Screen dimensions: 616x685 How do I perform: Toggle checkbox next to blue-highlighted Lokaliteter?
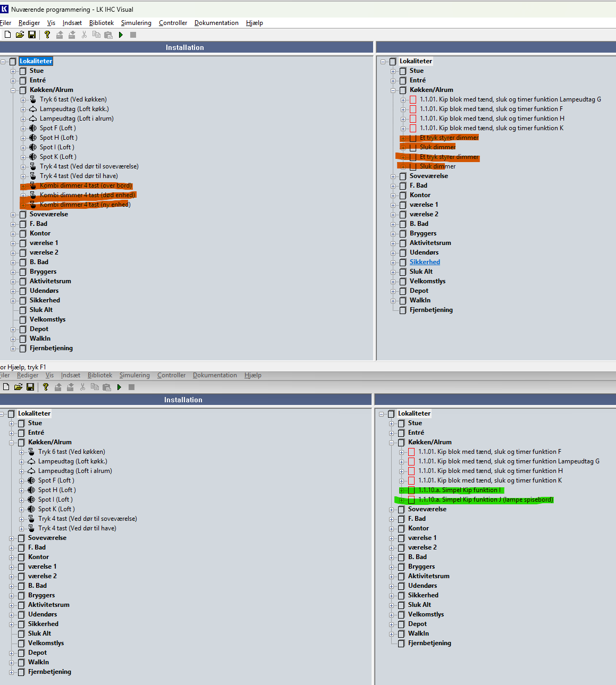[13, 61]
